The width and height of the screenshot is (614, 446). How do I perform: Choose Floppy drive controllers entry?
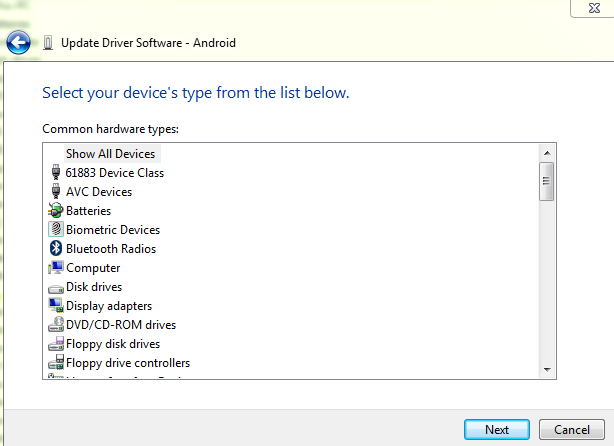127,363
